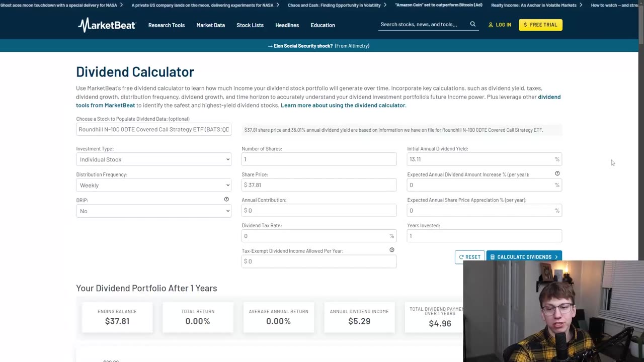Click the Initial Annual Dividend Yield field
The width and height of the screenshot is (644, 362).
[484, 159]
